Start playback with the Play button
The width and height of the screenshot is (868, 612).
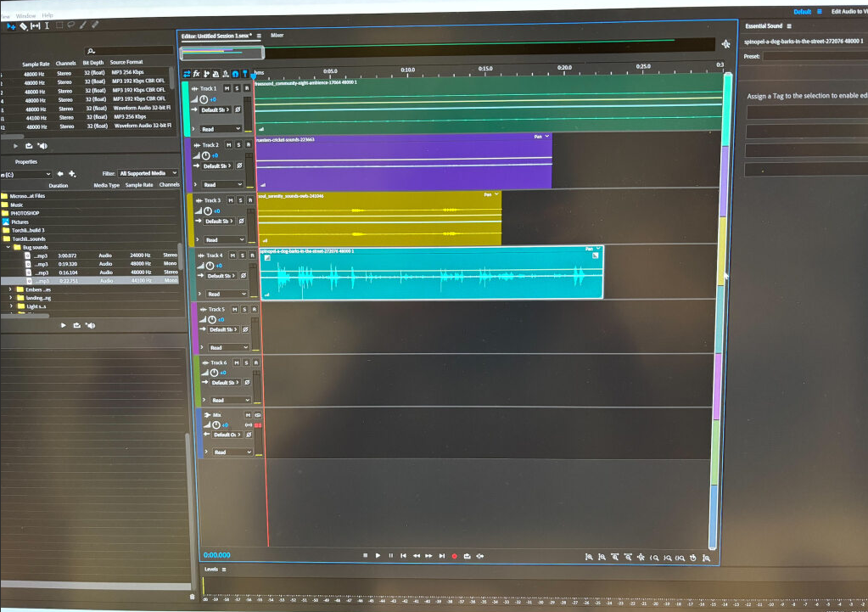coord(378,555)
